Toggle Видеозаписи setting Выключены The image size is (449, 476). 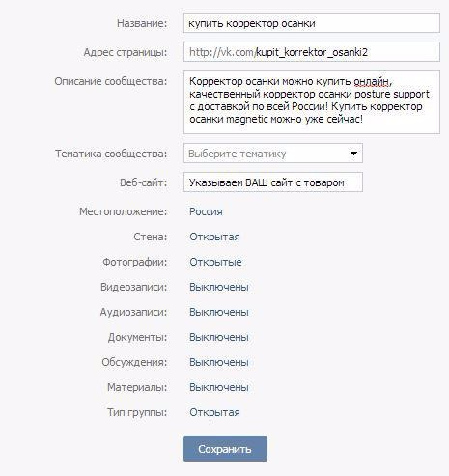[219, 287]
